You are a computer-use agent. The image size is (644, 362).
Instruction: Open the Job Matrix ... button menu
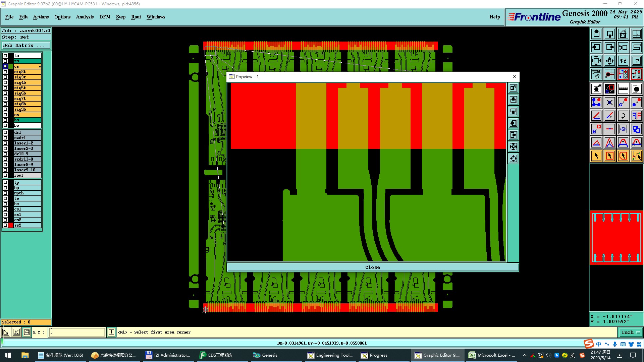pyautogui.click(x=26, y=46)
